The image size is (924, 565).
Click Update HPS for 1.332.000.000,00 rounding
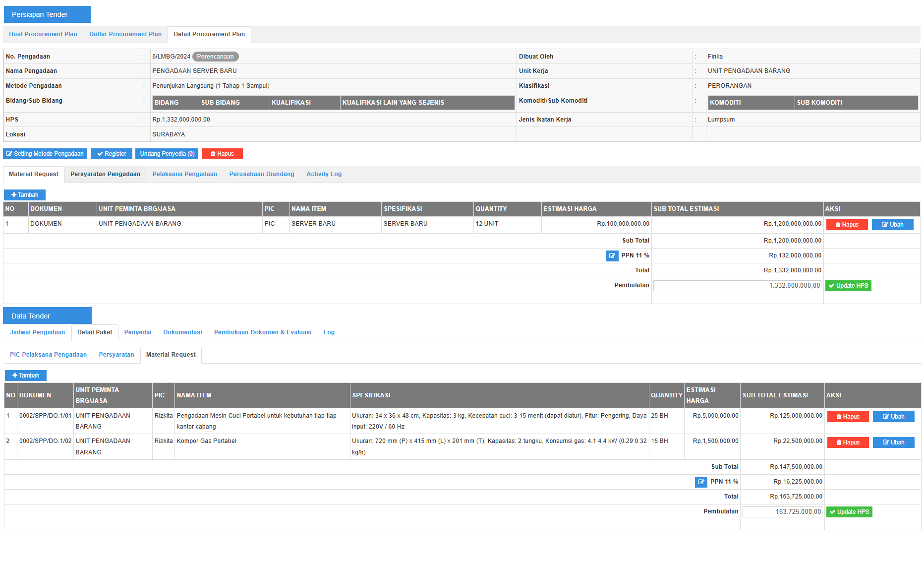(848, 286)
